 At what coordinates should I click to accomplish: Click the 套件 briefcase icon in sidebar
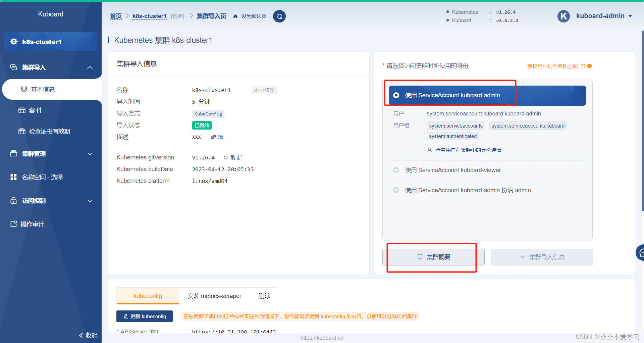coord(22,110)
